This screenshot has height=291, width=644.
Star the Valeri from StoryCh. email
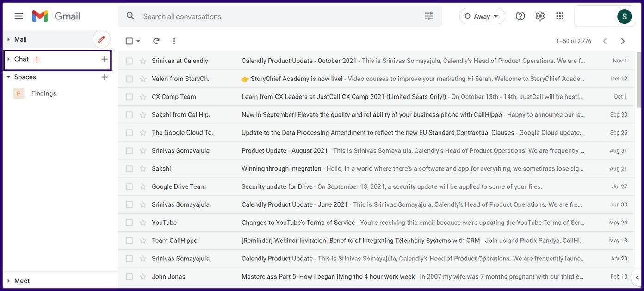click(x=143, y=79)
